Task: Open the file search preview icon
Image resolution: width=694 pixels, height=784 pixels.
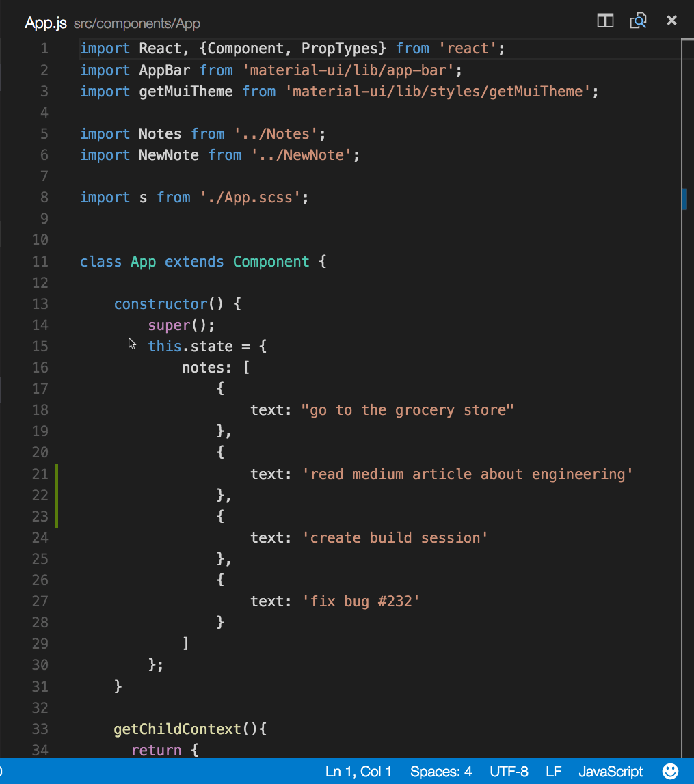Action: coord(638,21)
